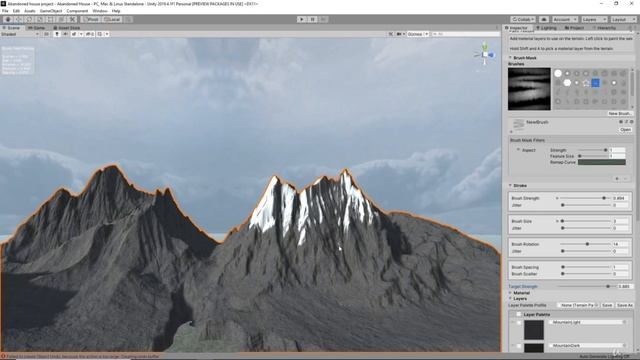This screenshot has height=360, width=640.
Task: Open the GameObject menu
Action: [x=51, y=11]
